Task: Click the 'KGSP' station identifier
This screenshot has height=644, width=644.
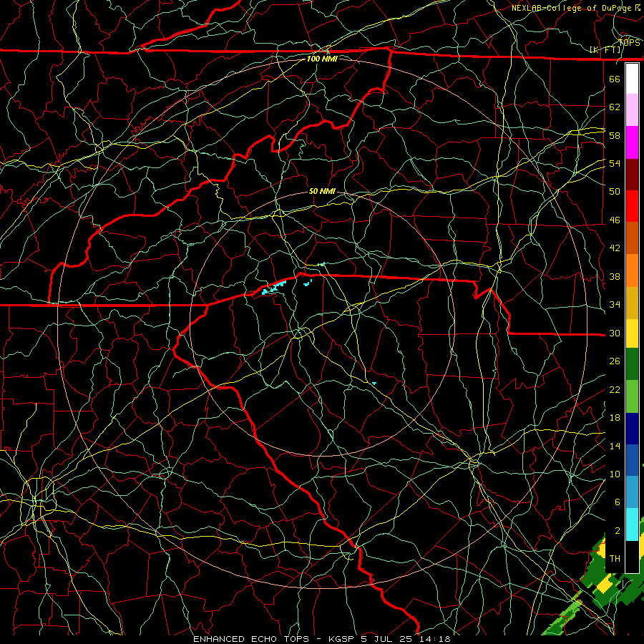Action: (x=343, y=639)
